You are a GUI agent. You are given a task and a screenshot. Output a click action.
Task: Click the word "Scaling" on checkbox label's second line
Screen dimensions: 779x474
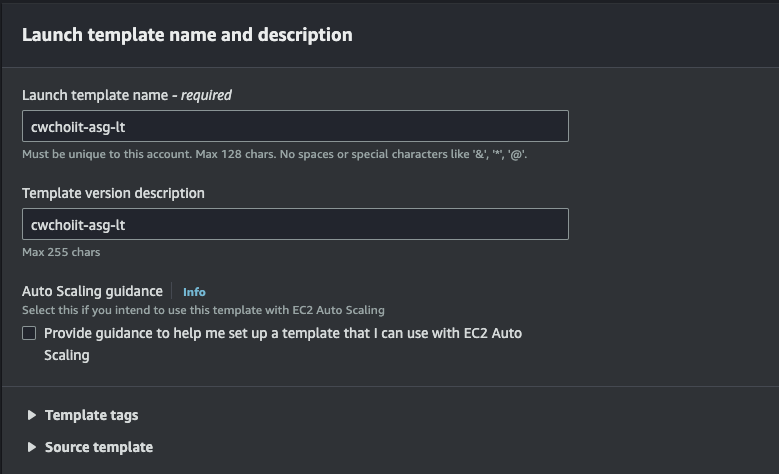(x=67, y=355)
